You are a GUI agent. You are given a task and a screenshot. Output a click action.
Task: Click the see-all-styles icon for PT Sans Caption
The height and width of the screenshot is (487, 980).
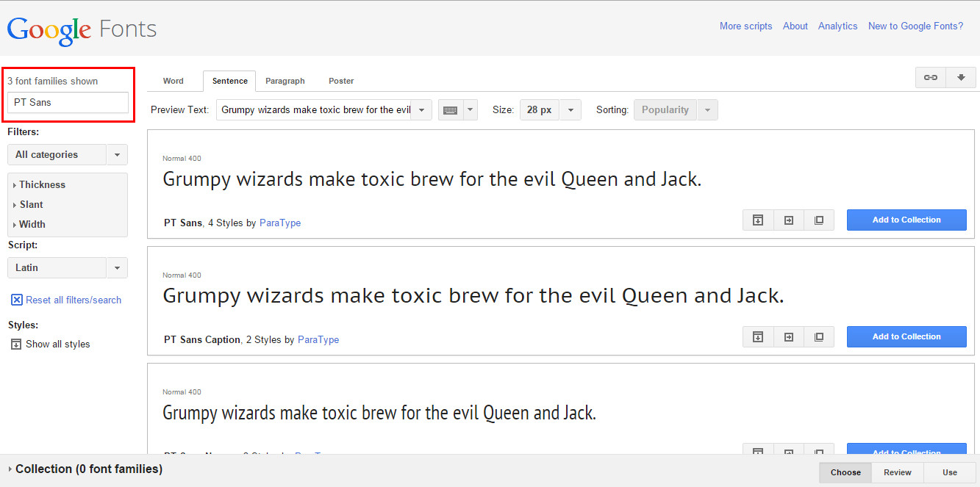[x=758, y=337]
